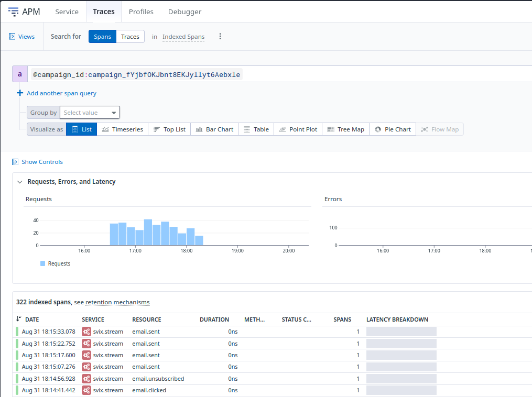Visualize as Top List
Screen dimensions: 532x397
coord(169,129)
